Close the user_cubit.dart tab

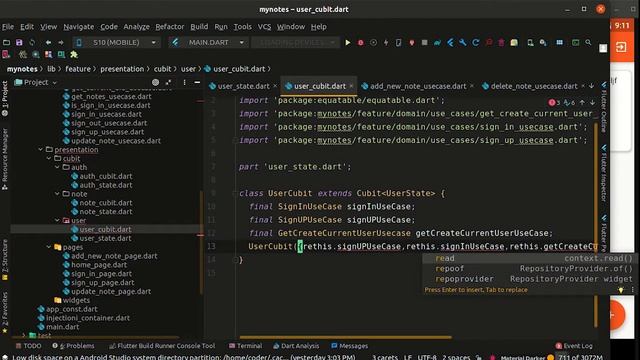click(x=351, y=86)
